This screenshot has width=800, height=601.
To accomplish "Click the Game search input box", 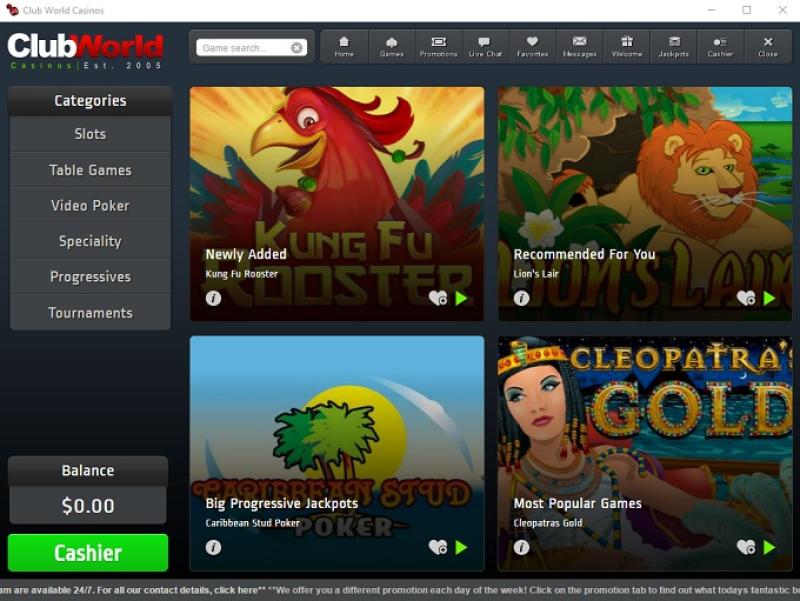I will [243, 48].
